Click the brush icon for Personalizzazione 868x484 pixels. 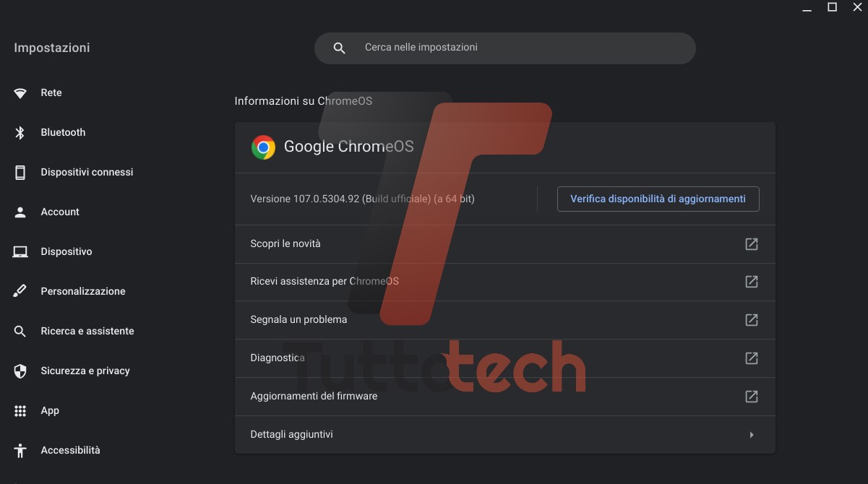tap(20, 291)
